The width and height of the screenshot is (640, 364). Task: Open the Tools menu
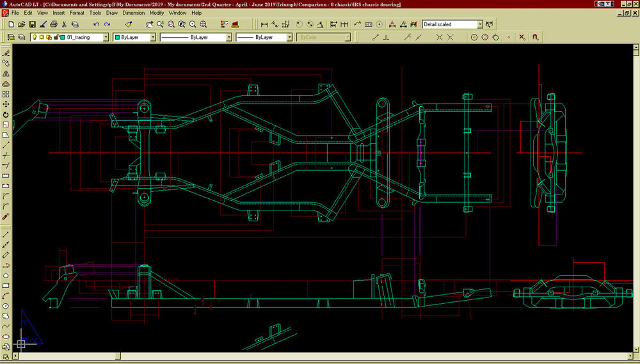click(95, 13)
